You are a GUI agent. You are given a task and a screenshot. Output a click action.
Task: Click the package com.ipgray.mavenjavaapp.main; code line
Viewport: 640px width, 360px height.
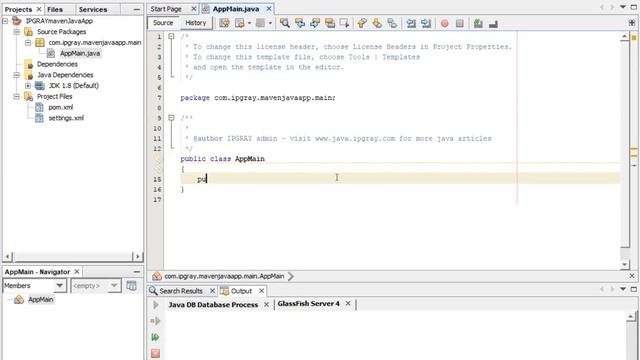[258, 98]
